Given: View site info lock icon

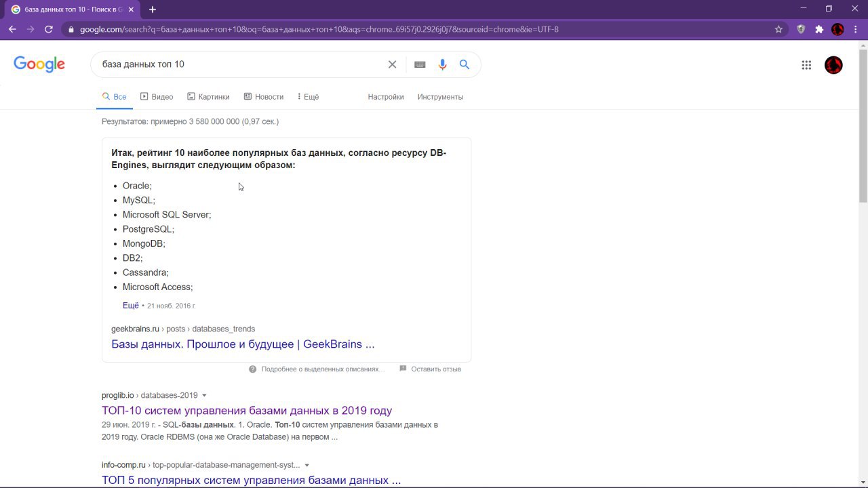Looking at the screenshot, I should 71,29.
